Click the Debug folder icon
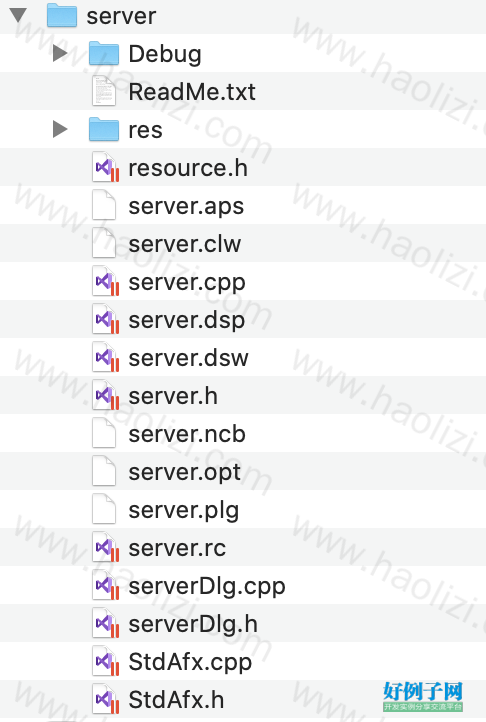Screen dimensions: 486x722 [104, 53]
